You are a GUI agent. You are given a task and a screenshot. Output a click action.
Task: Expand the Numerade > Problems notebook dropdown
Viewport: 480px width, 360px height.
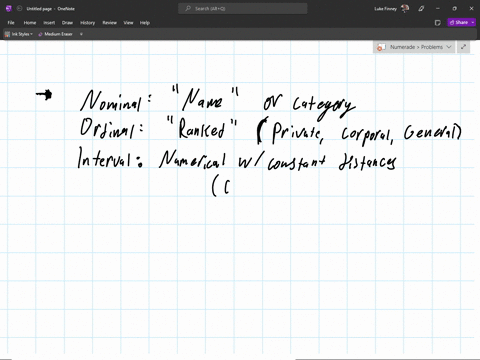tap(449, 47)
